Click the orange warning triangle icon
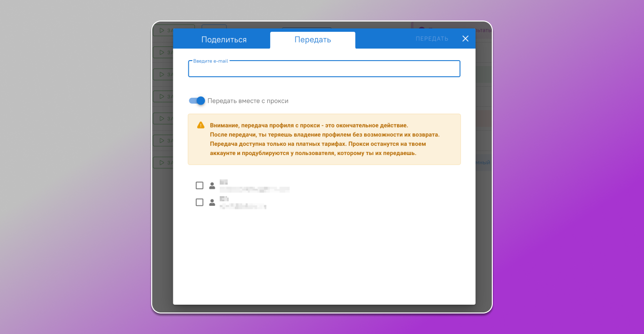The image size is (644, 334). 201,125
